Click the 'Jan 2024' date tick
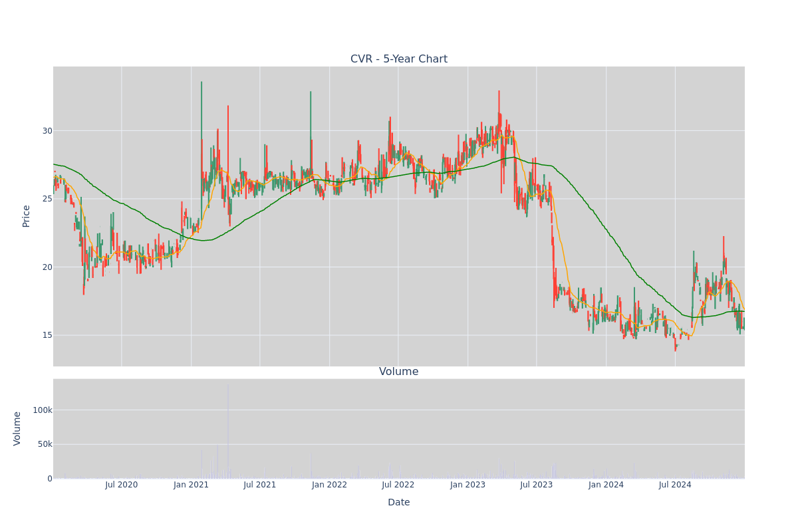 coord(606,485)
